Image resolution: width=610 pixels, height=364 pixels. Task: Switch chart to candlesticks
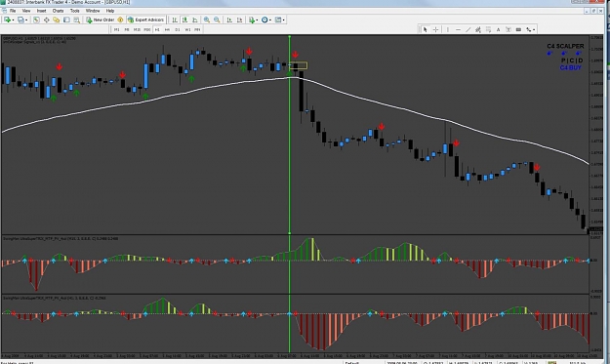(184, 20)
